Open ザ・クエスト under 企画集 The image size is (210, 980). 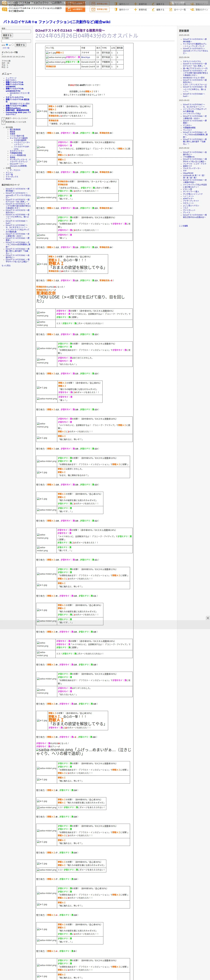[15, 170]
